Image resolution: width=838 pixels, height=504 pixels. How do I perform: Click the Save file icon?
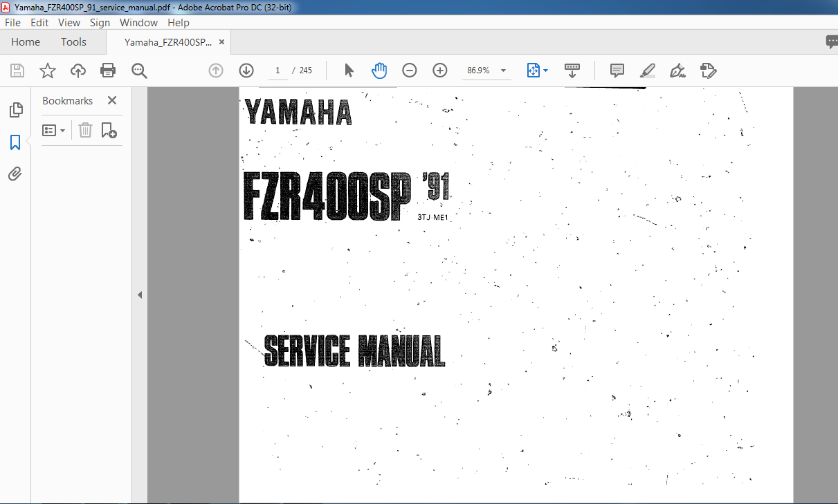(x=17, y=71)
